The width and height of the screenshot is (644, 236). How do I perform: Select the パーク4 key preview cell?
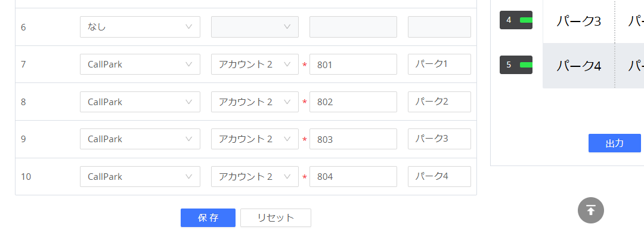[578, 66]
